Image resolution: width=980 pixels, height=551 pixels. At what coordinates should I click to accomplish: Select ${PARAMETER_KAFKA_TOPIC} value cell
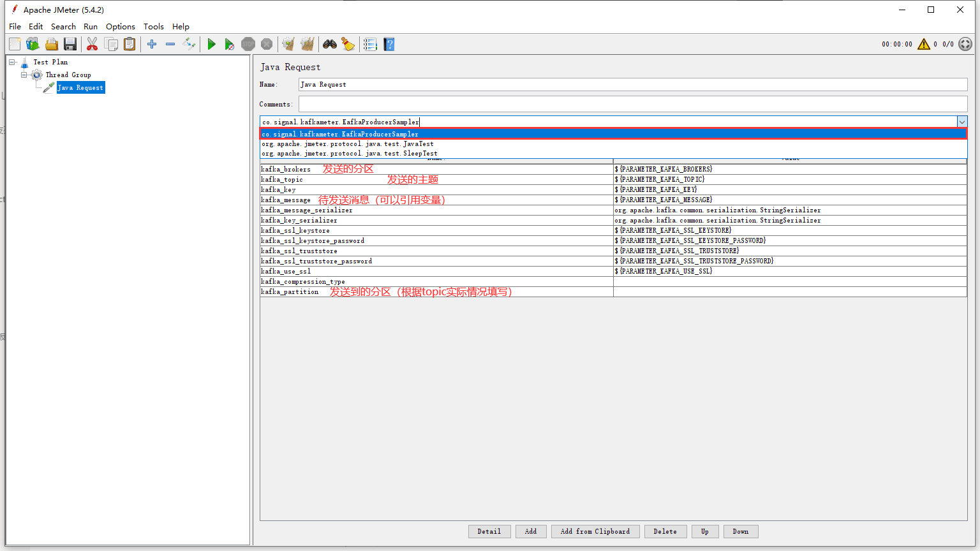790,179
